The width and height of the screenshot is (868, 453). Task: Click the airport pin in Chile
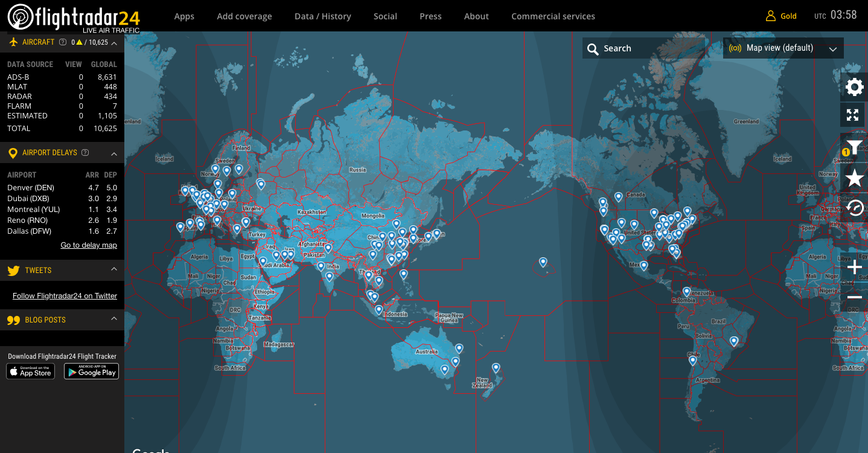tap(693, 361)
